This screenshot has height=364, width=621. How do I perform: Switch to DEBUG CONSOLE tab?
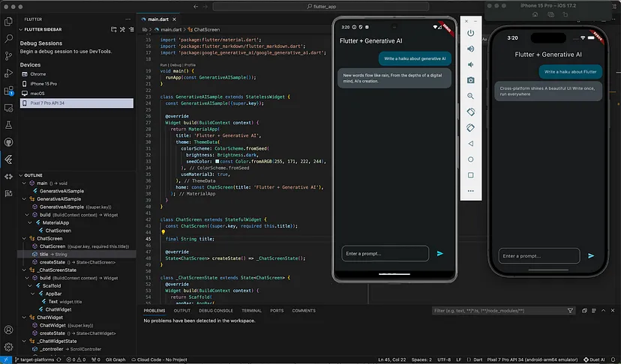pyautogui.click(x=216, y=311)
